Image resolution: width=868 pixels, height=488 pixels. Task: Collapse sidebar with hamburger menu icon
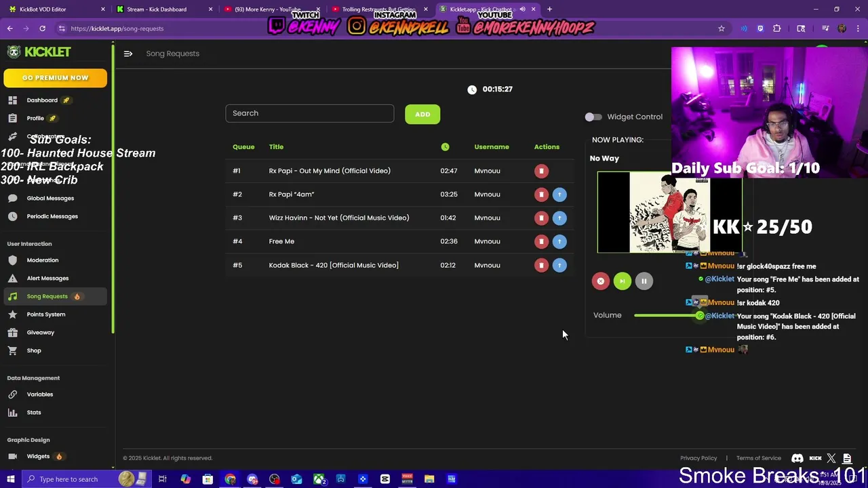[128, 54]
